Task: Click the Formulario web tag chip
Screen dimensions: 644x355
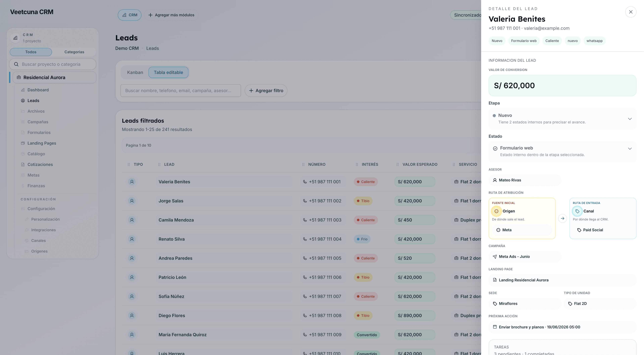Action: coord(523,41)
